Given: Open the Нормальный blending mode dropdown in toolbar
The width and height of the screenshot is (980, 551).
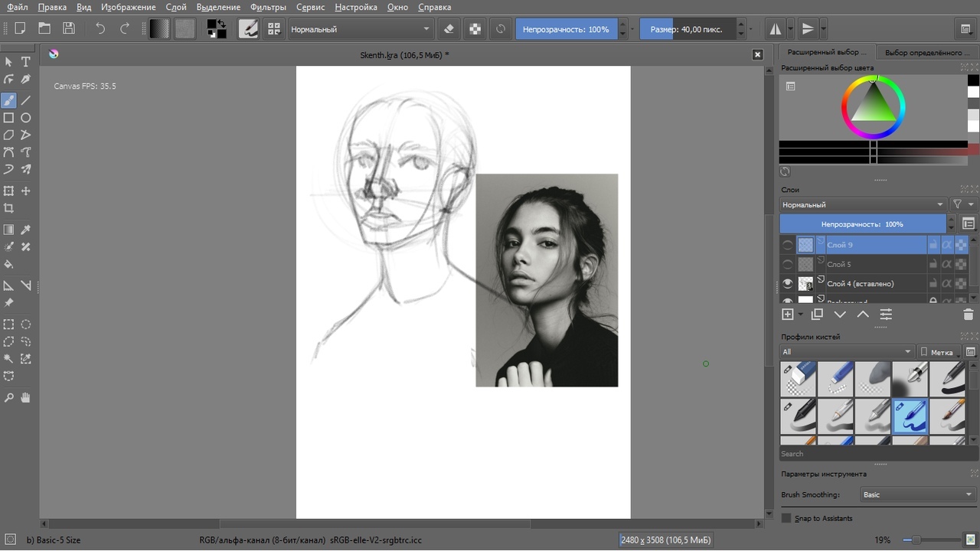Looking at the screenshot, I should (361, 29).
